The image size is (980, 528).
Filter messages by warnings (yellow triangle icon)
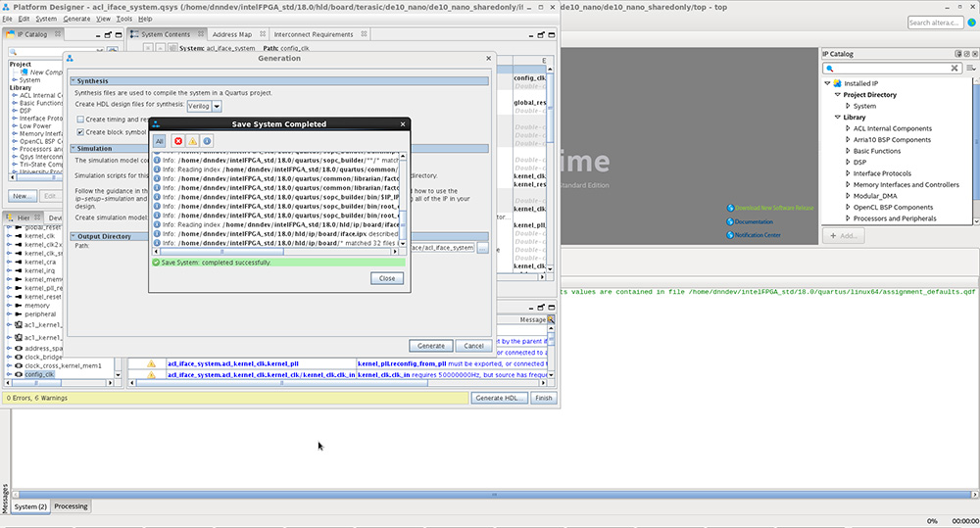pos(192,141)
